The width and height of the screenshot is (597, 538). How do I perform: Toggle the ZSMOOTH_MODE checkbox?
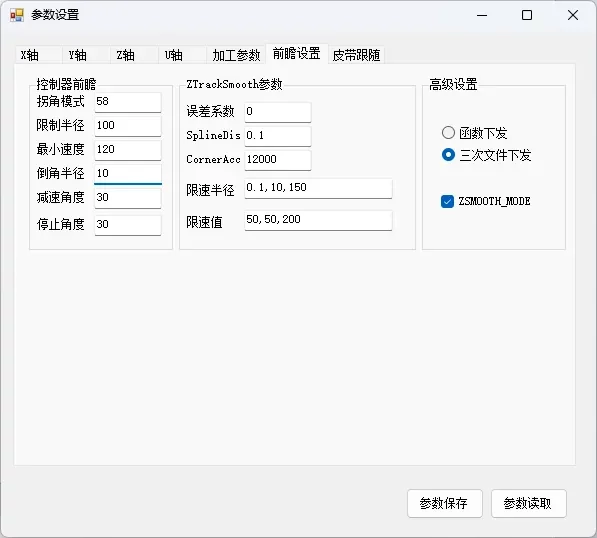[447, 201]
